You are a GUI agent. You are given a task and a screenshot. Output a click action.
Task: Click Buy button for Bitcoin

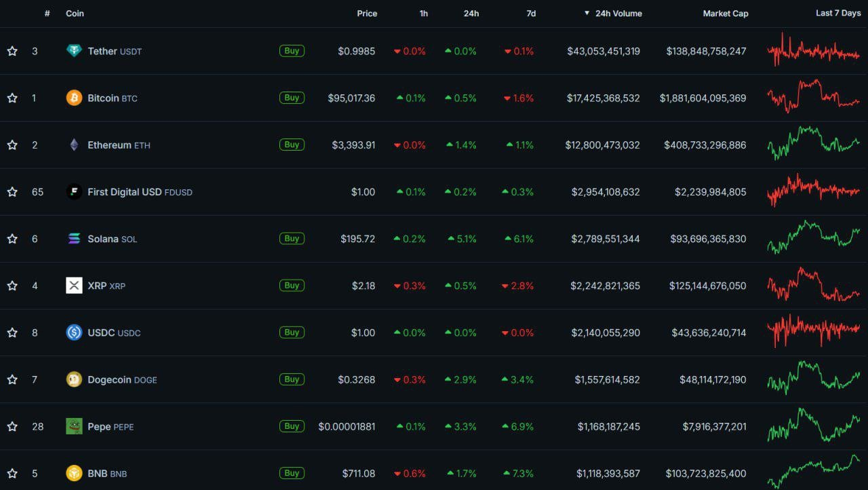click(292, 98)
